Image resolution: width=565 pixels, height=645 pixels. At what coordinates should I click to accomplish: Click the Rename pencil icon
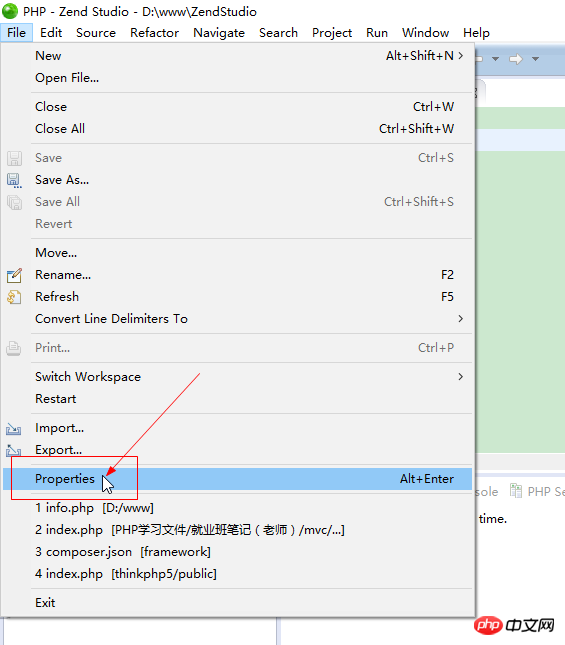(x=14, y=275)
